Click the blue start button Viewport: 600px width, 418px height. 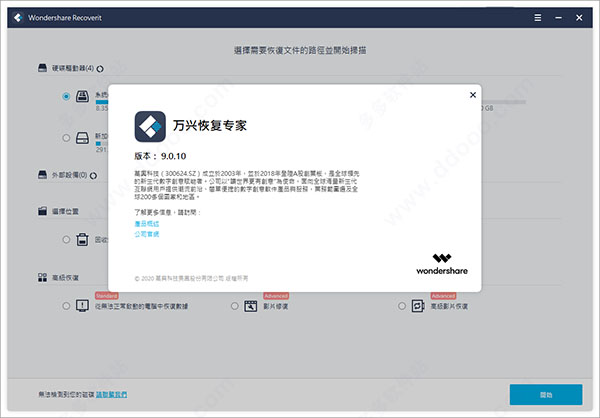click(546, 395)
